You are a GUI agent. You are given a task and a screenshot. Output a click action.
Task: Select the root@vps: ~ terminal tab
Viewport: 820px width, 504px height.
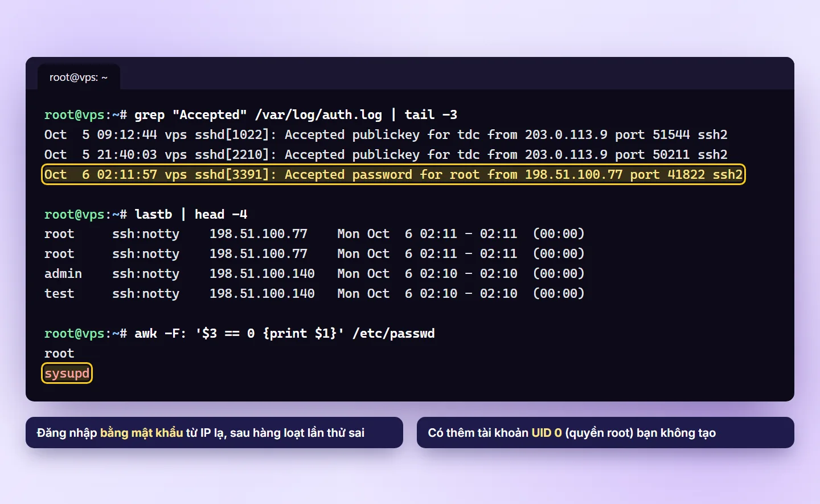pos(79,77)
